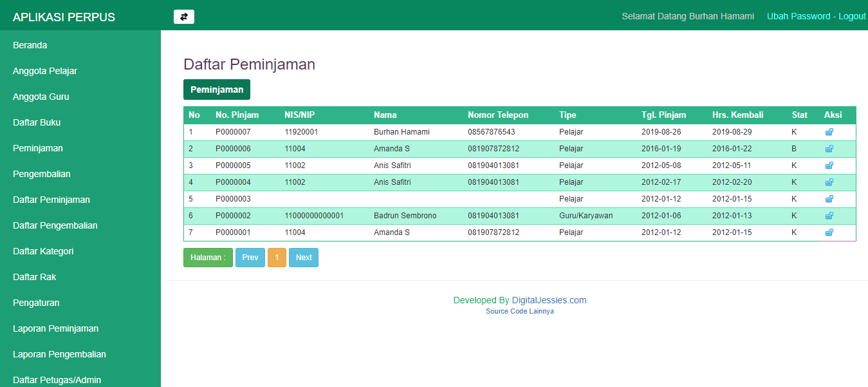Viewport: 868px width, 387px height.
Task: Open the Pengaturan menu entry
Action: coord(35,303)
